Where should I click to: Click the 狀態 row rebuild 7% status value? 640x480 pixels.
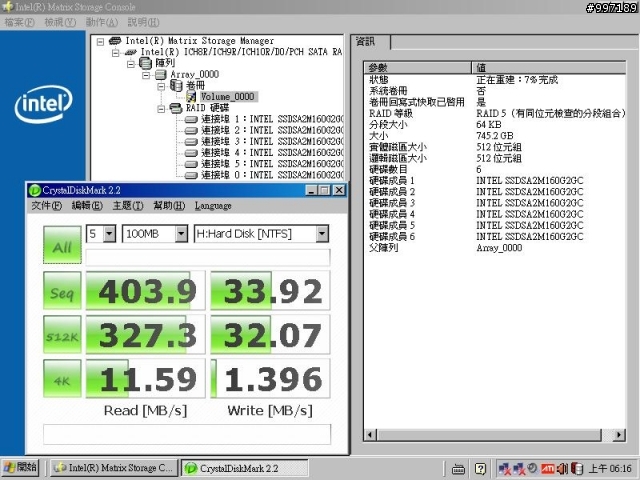517,79
